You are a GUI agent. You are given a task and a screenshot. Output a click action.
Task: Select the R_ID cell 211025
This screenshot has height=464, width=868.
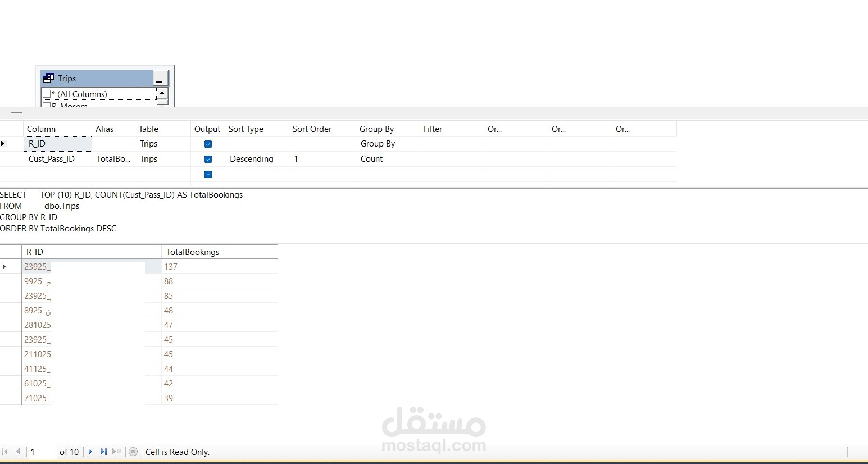click(x=92, y=354)
